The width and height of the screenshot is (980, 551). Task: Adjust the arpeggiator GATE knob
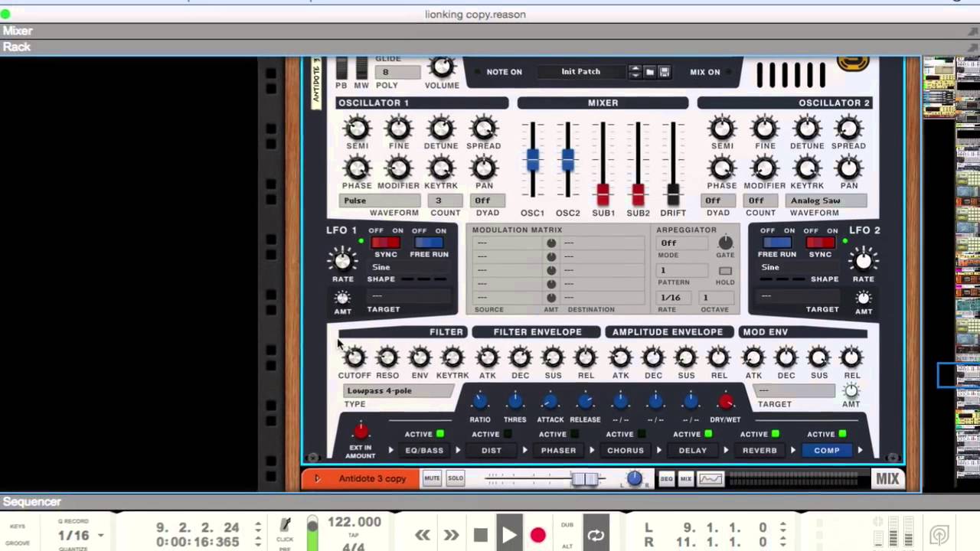click(725, 243)
